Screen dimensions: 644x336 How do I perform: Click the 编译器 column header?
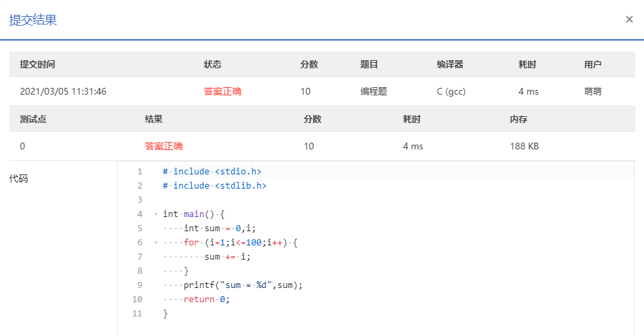pyautogui.click(x=450, y=64)
